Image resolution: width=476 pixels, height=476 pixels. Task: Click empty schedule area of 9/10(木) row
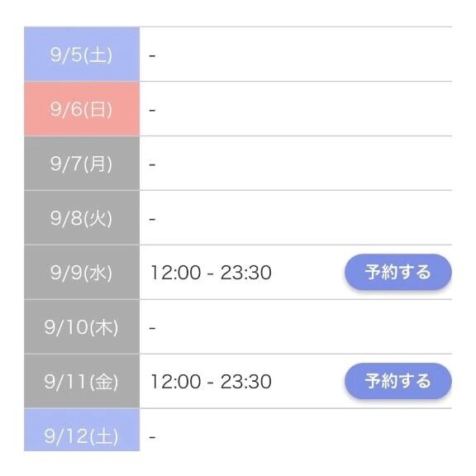[x=296, y=326]
